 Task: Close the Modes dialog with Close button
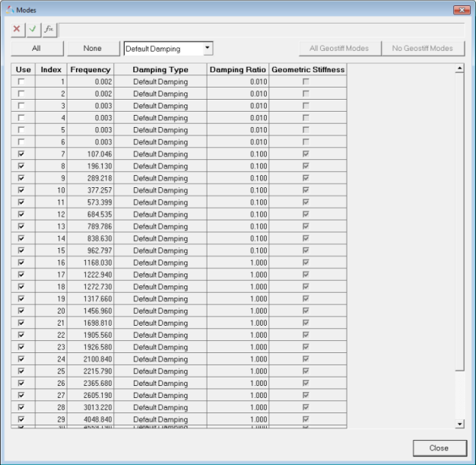pos(440,448)
